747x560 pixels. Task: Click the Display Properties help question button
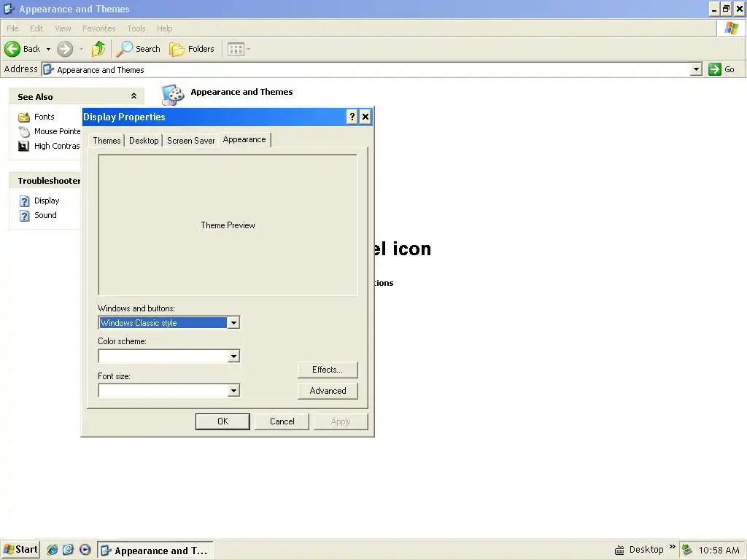coord(352,117)
